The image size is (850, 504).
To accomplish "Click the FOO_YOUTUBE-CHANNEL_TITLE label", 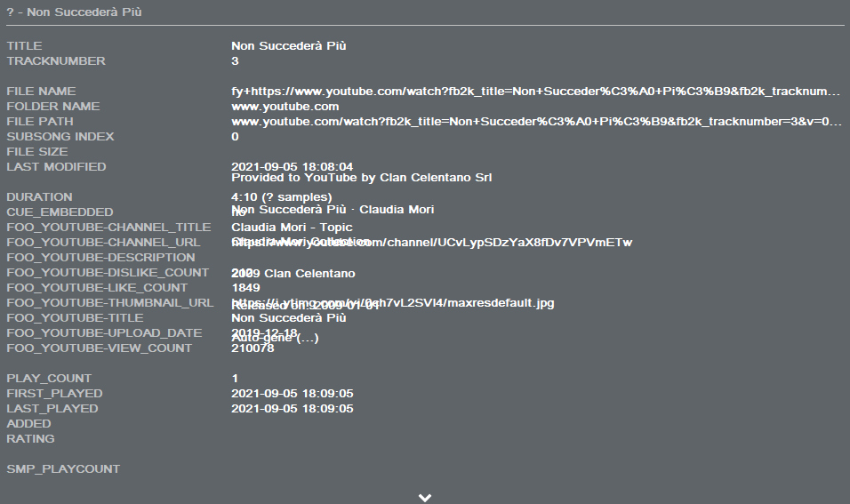I will pyautogui.click(x=108, y=227).
